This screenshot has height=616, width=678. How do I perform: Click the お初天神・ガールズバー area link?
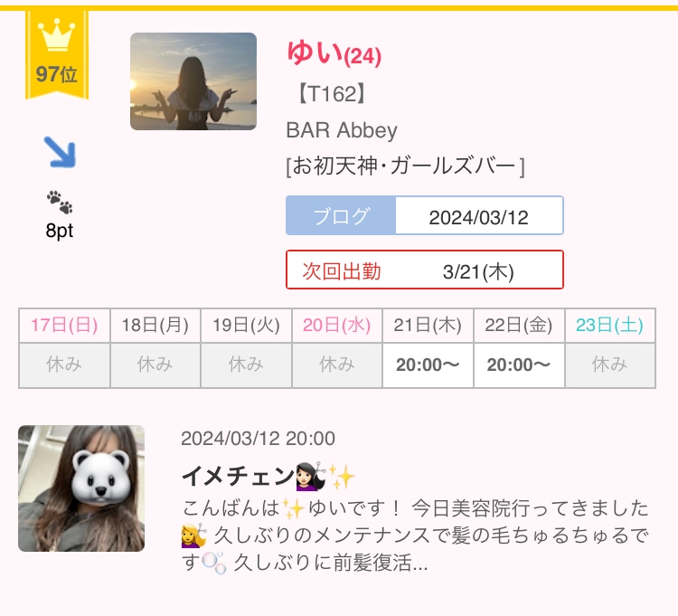405,166
